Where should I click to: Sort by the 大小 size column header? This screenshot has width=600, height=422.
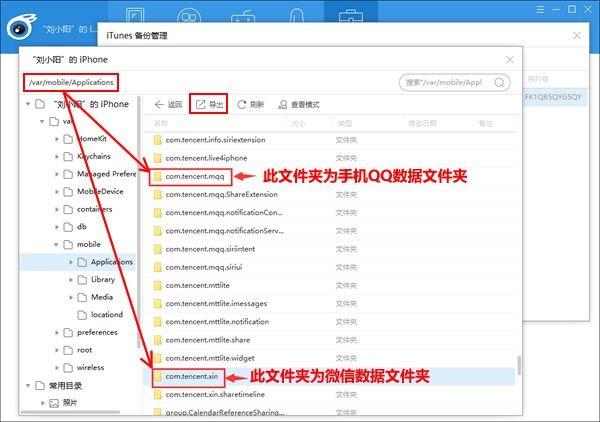click(298, 123)
